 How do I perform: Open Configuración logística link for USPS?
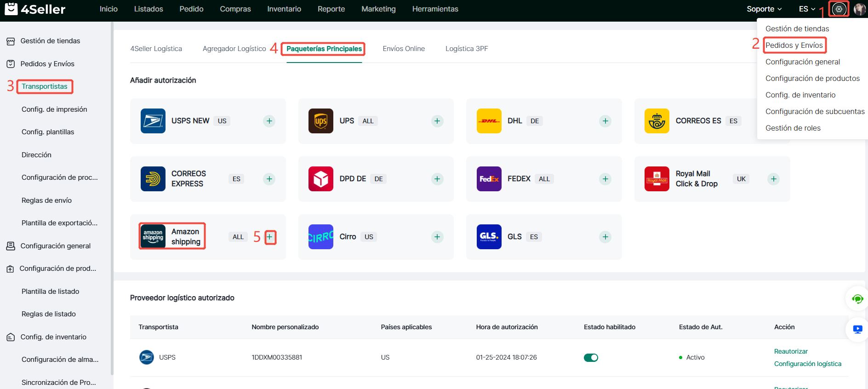coord(808,364)
